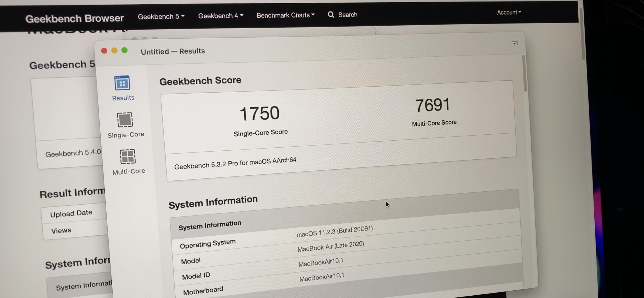Screen dimensions: 644x298
Task: Open the Single-Core results icon
Action: tap(125, 120)
